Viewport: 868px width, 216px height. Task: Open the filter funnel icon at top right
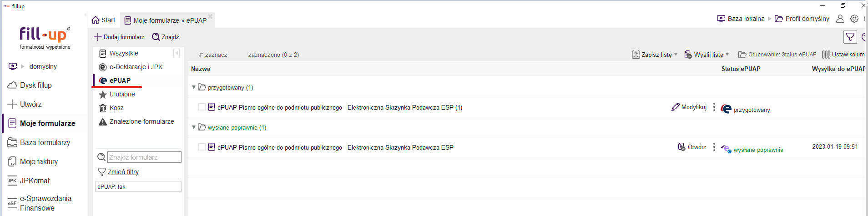(850, 37)
